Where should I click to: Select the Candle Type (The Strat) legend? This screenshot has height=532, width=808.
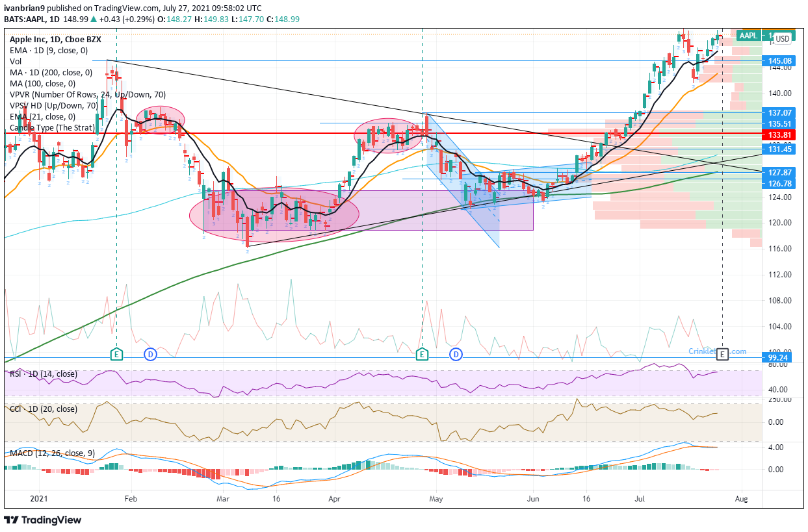point(52,127)
